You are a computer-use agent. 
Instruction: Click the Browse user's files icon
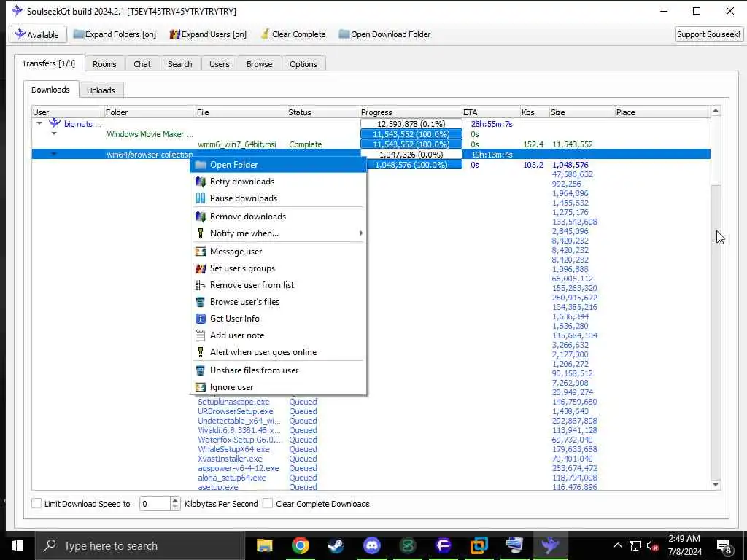(x=201, y=301)
